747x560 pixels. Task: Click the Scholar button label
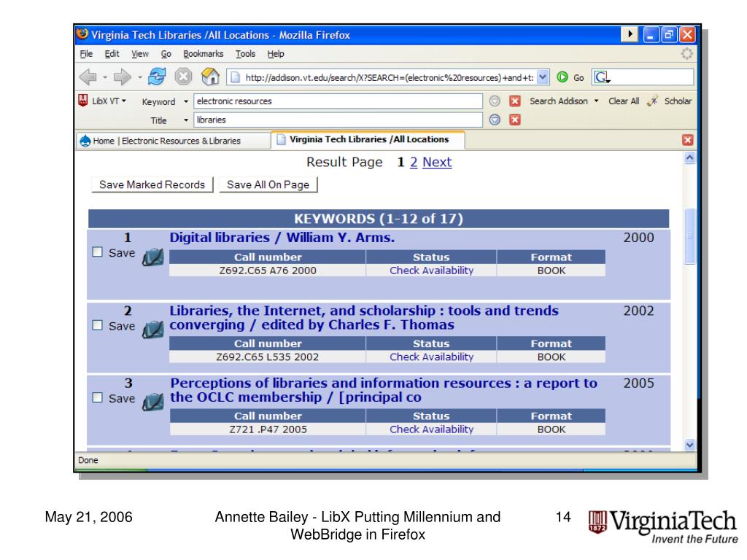tap(678, 101)
